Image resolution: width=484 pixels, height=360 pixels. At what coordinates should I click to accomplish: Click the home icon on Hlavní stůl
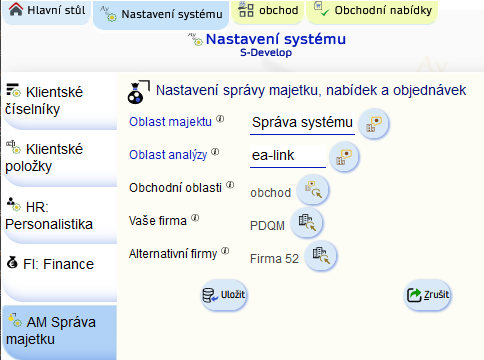pos(16,10)
